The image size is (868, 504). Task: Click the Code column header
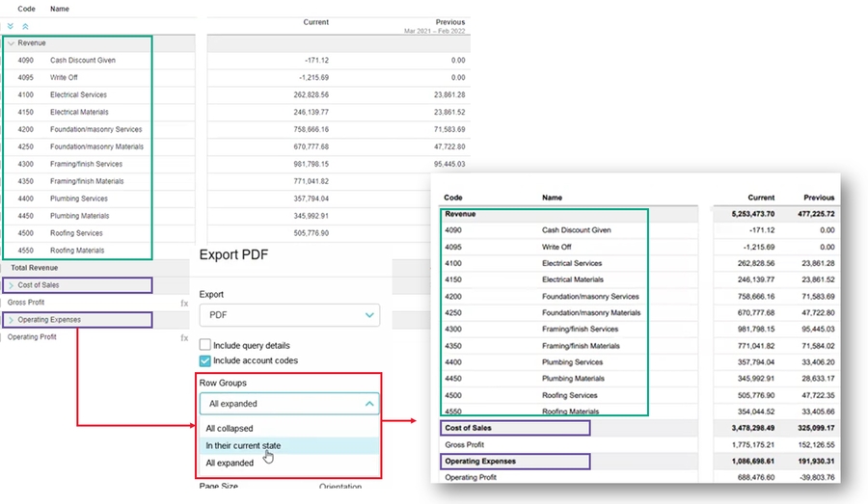click(x=27, y=9)
